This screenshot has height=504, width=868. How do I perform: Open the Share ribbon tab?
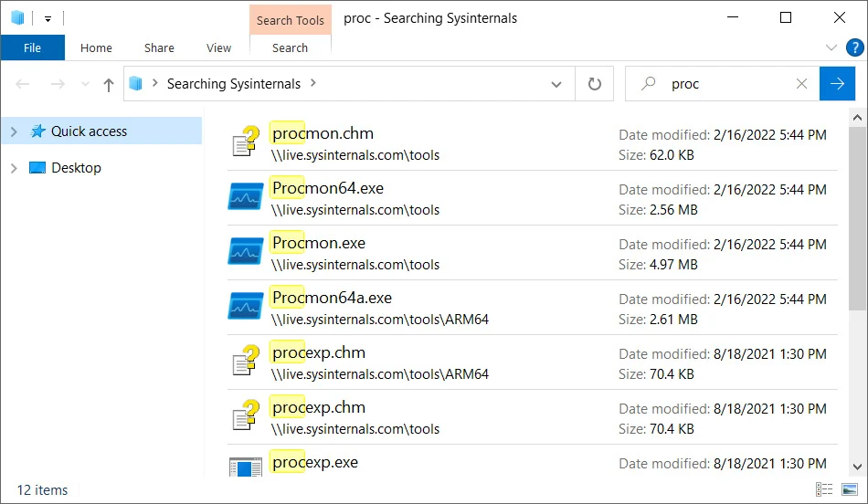[x=159, y=47]
